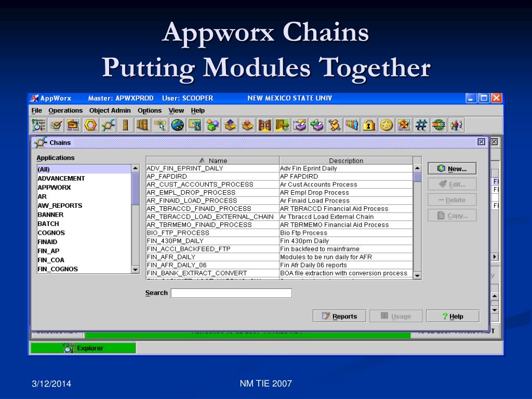Screen dimensions: 532x399
Task: Sort by the Description column header
Action: pos(346,161)
